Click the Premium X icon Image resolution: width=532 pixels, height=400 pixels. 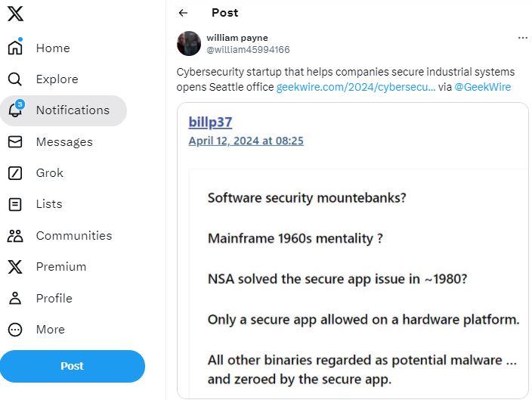pos(15,267)
